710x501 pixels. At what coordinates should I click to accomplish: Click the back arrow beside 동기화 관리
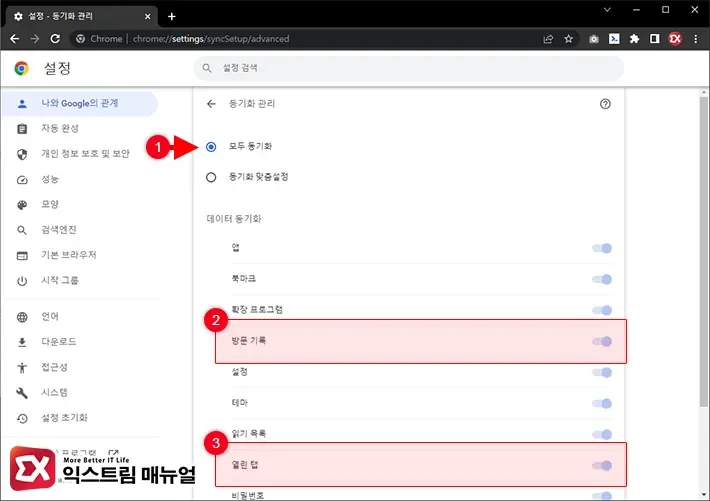pyautogui.click(x=211, y=104)
